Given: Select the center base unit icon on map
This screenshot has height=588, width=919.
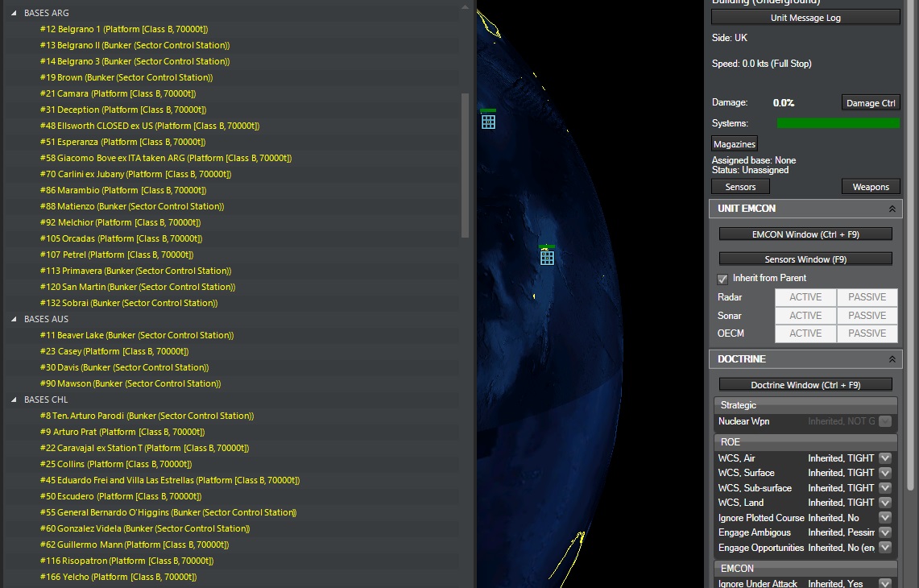Looking at the screenshot, I should [547, 257].
